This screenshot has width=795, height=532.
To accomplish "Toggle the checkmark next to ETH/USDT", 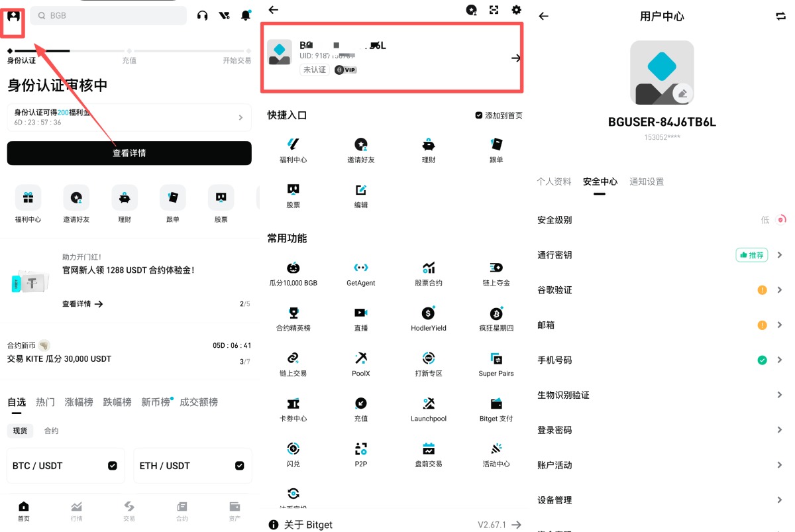I will pyautogui.click(x=240, y=465).
